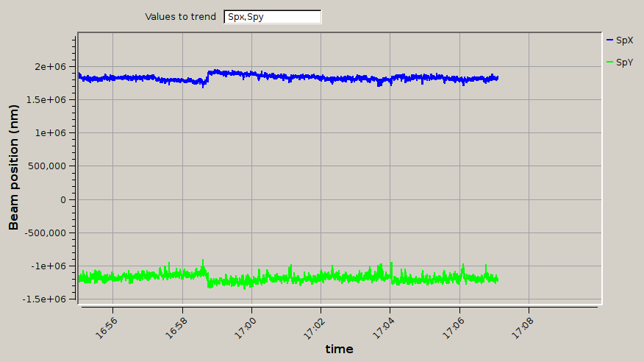The image size is (644, 362).
Task: Select the -1e+06 y-axis tick label
Action: pos(51,266)
